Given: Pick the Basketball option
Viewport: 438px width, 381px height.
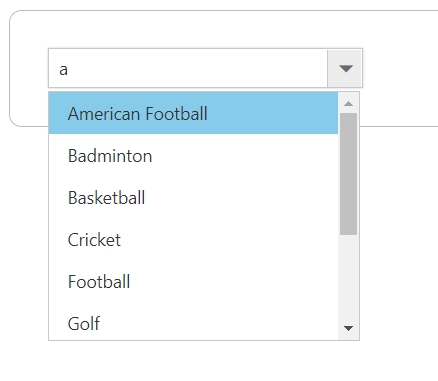Looking at the screenshot, I should (x=193, y=197).
